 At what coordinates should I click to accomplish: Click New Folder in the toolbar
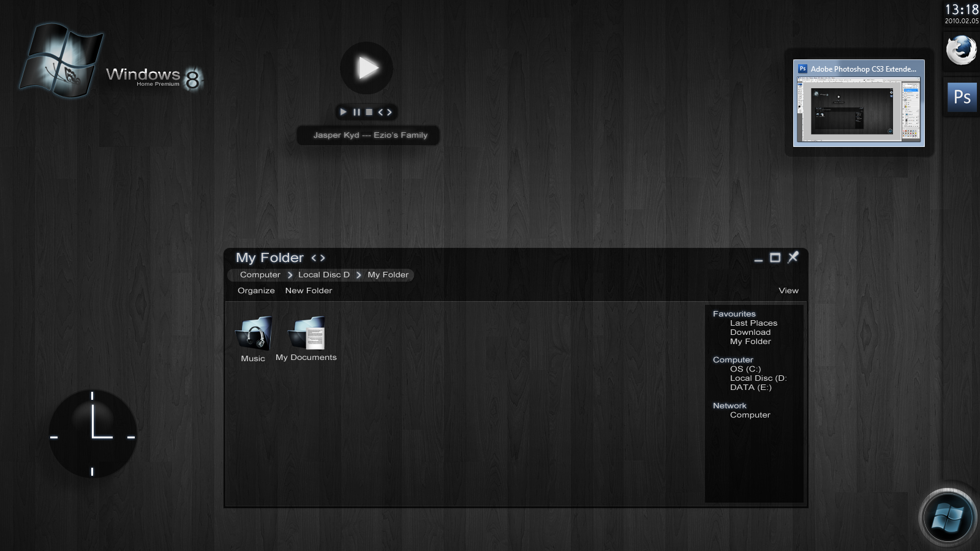(x=309, y=291)
